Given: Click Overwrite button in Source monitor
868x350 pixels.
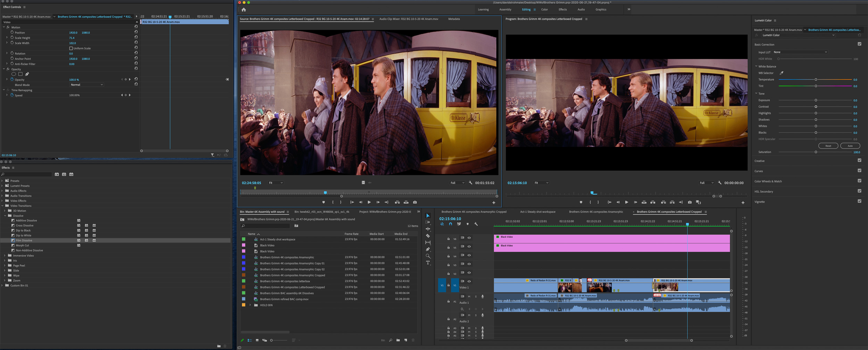Looking at the screenshot, I should (x=406, y=202).
